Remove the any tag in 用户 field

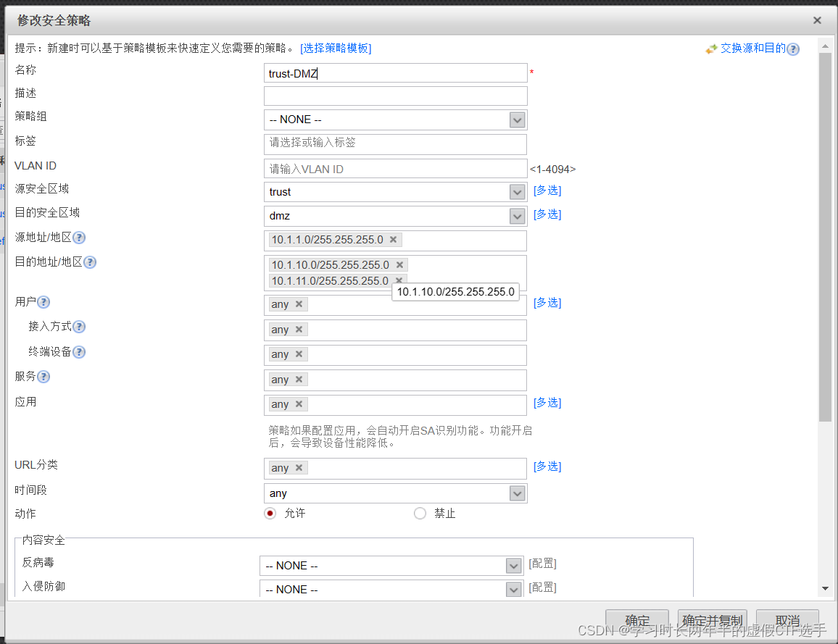tap(299, 304)
